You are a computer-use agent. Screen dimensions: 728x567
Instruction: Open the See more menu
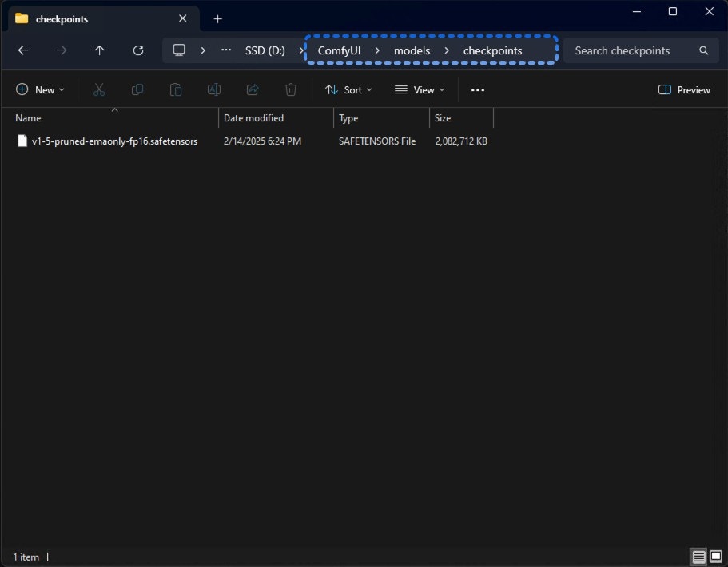[x=477, y=89]
